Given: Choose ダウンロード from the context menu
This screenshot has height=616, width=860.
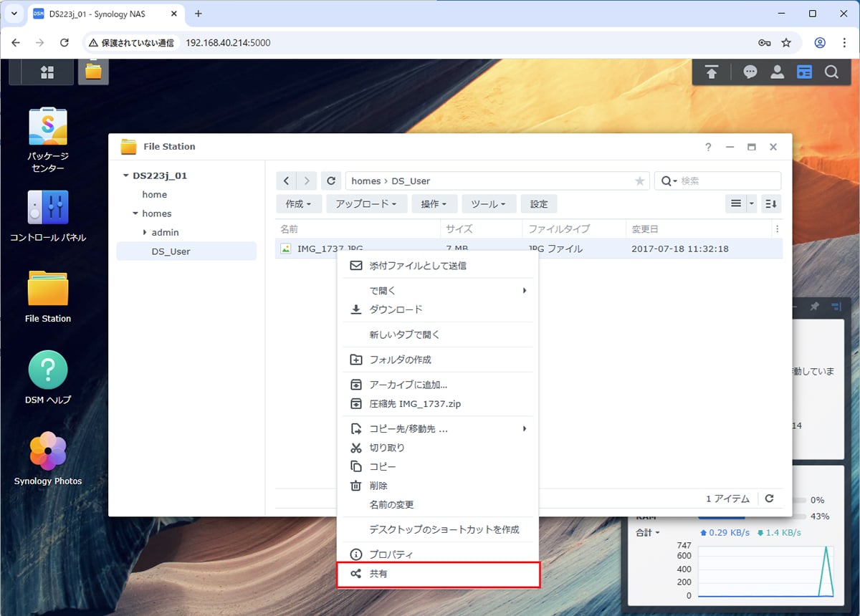Looking at the screenshot, I should (396, 309).
